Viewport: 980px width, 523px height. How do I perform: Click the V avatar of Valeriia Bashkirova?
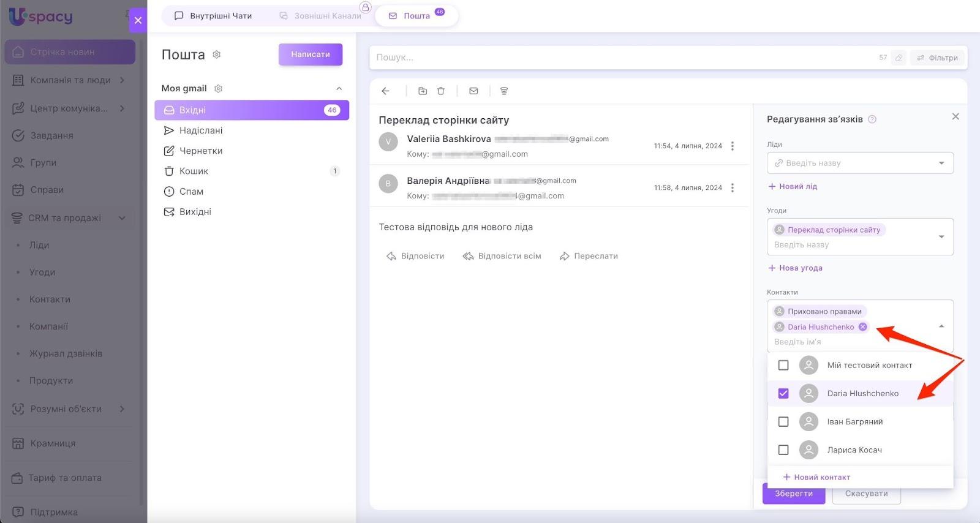pos(388,142)
